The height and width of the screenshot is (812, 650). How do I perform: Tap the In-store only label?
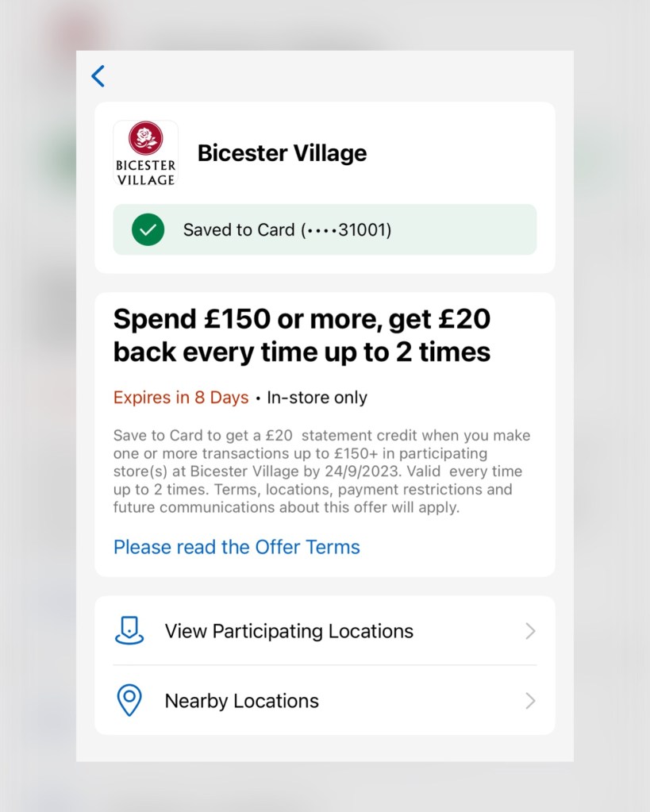pyautogui.click(x=317, y=398)
